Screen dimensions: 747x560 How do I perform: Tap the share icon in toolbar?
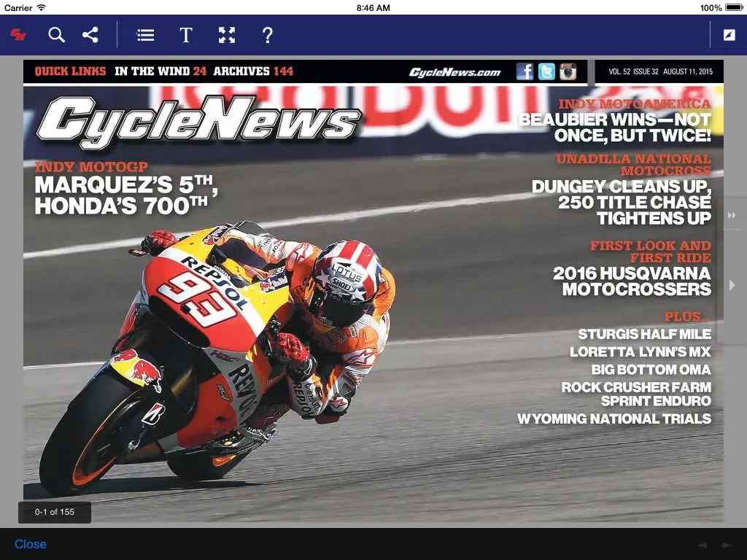90,35
